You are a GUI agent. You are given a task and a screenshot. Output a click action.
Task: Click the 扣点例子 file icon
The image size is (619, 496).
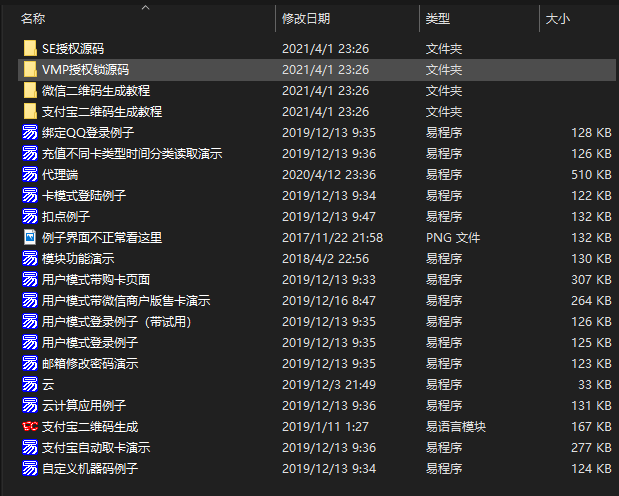30,216
